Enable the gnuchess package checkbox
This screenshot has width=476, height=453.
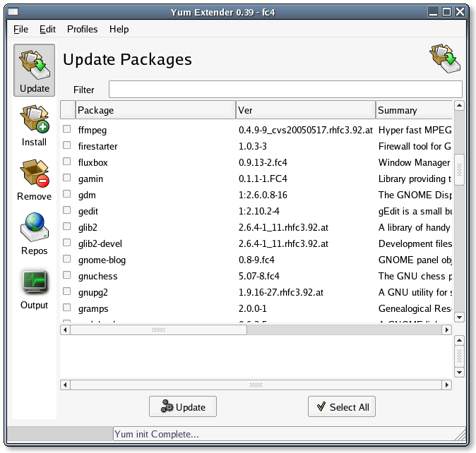[x=67, y=276]
